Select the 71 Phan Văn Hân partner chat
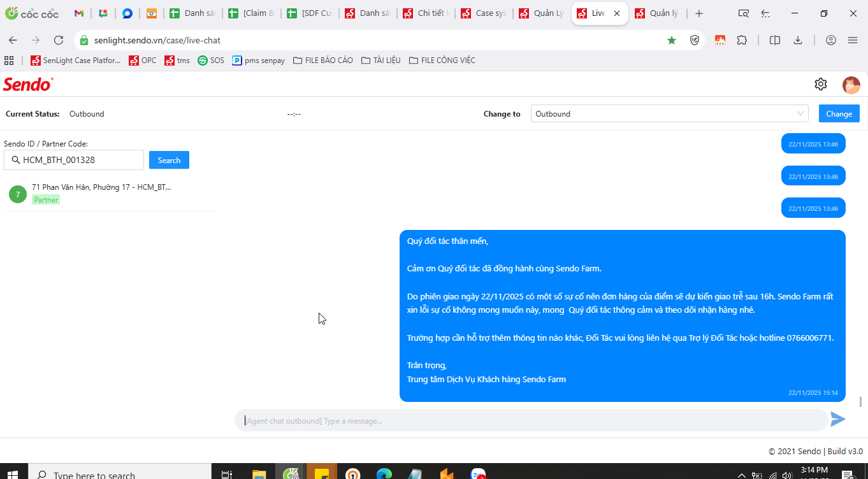This screenshot has height=479, width=868. tap(108, 194)
